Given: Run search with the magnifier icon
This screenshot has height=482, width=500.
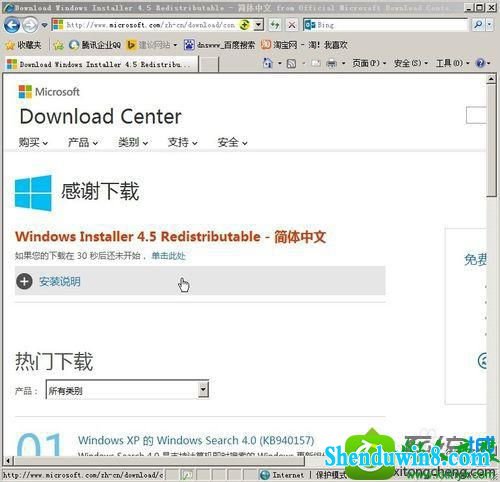Looking at the screenshot, I should tap(478, 25).
